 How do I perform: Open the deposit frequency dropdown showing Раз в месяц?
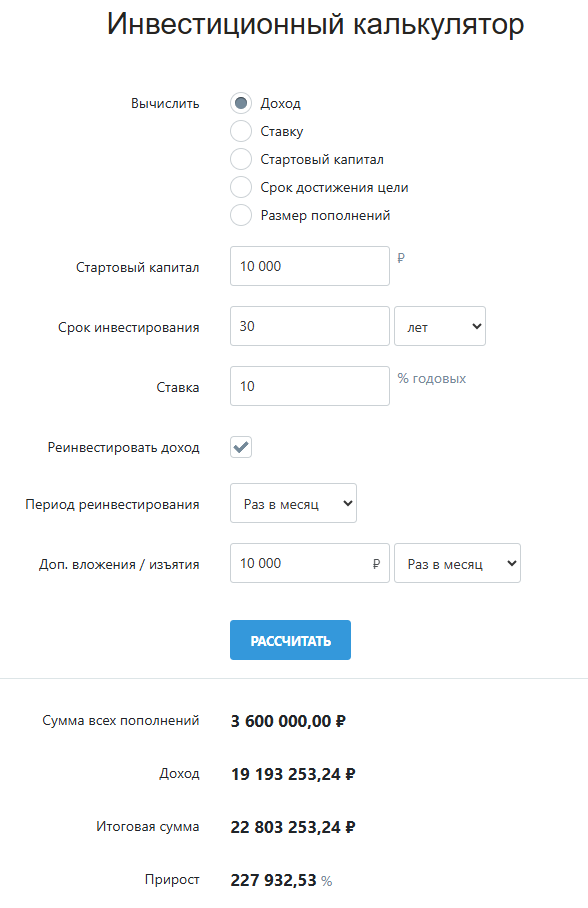pyautogui.click(x=457, y=563)
